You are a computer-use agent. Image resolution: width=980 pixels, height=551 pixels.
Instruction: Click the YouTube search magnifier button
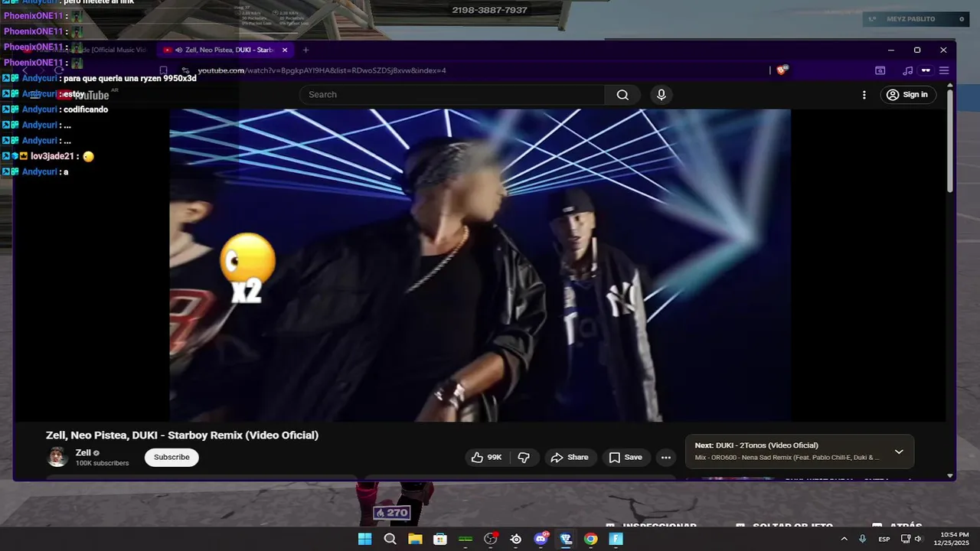[622, 95]
